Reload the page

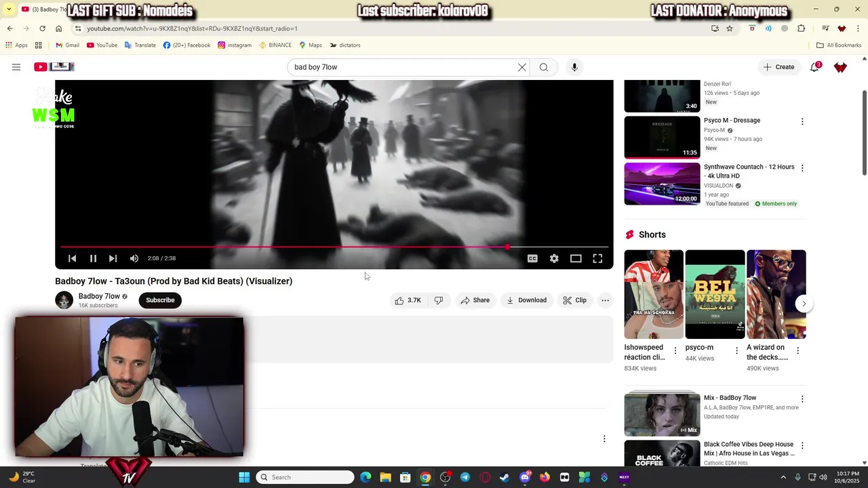point(42,28)
